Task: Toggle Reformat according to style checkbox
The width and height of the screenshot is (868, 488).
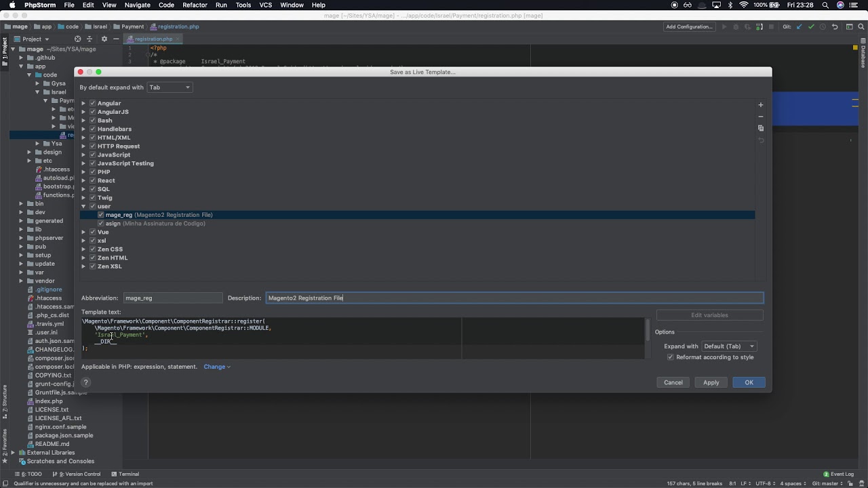Action: point(671,357)
